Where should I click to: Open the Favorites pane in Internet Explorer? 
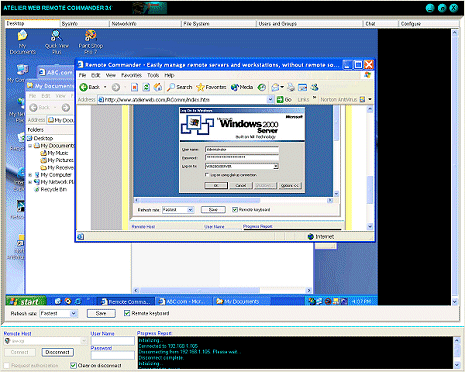[211, 87]
